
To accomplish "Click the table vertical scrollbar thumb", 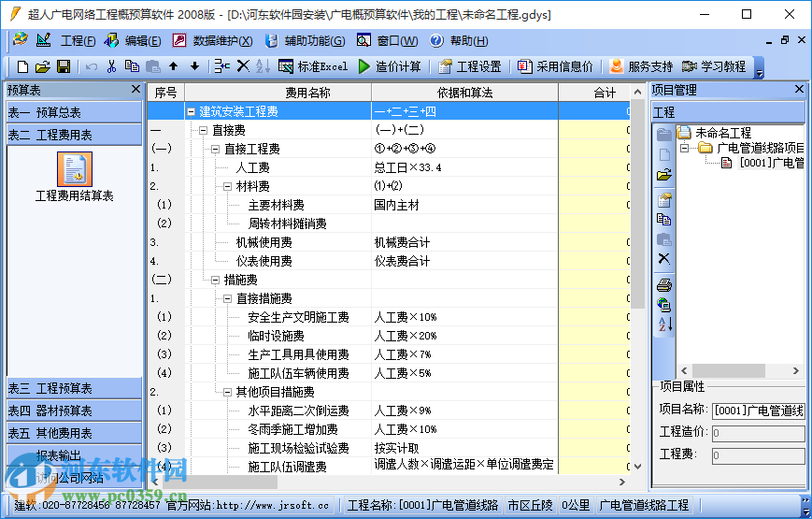I will tap(638, 204).
